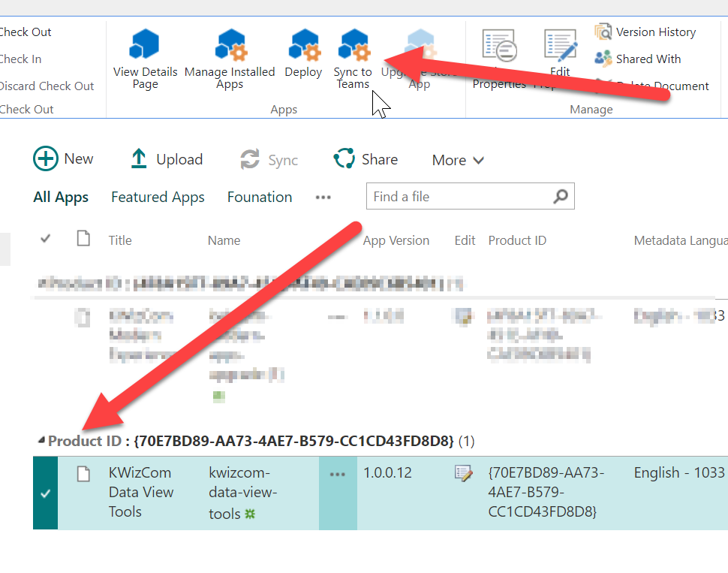
Task: Open Manage Installed Apps
Action: coord(230,59)
